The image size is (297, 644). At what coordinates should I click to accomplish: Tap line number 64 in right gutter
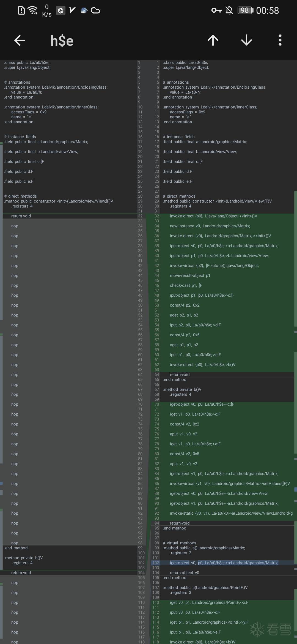(x=156, y=375)
